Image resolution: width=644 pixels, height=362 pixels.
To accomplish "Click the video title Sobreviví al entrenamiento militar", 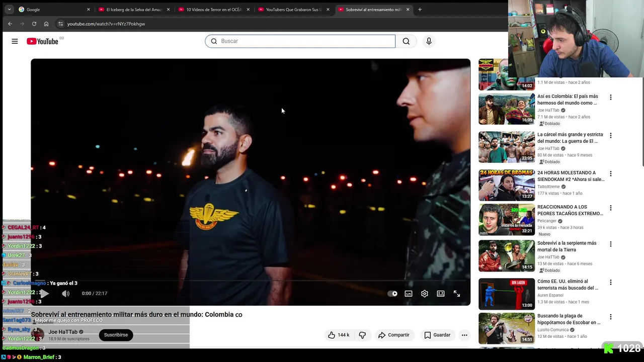I will [x=137, y=315].
